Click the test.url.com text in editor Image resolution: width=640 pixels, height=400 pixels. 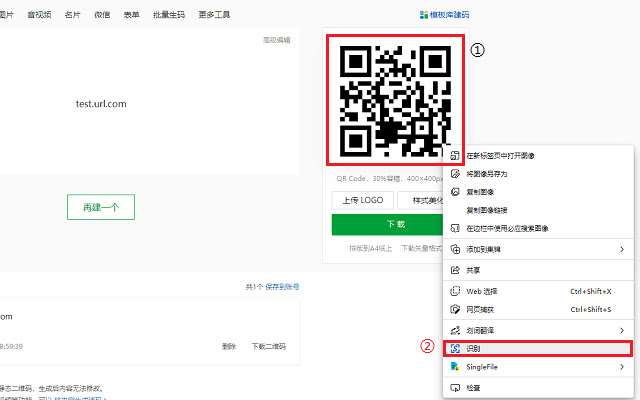tap(101, 104)
